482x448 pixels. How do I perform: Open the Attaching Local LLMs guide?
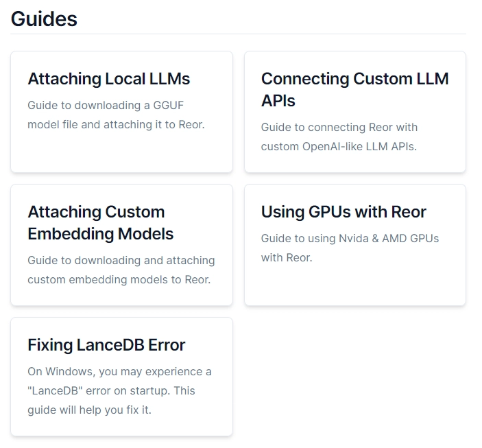[x=108, y=79]
